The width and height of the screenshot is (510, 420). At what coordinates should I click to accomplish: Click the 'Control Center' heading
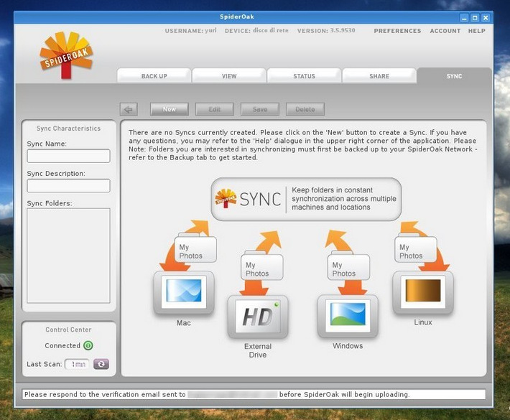tap(69, 330)
